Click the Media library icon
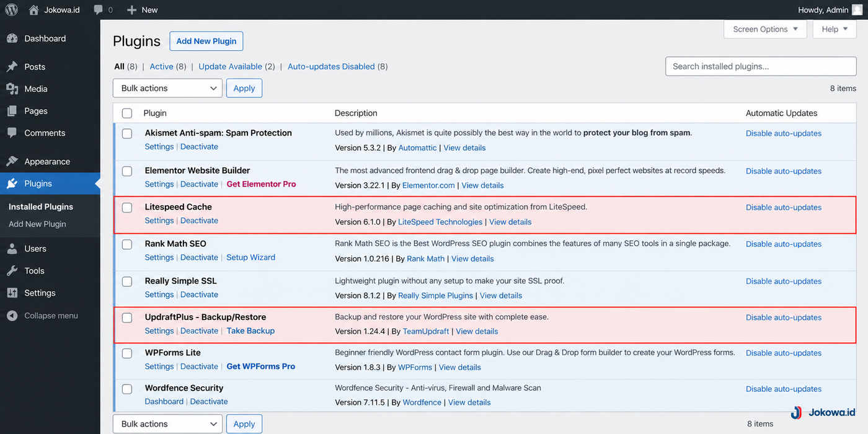This screenshot has width=868, height=434. tap(12, 89)
